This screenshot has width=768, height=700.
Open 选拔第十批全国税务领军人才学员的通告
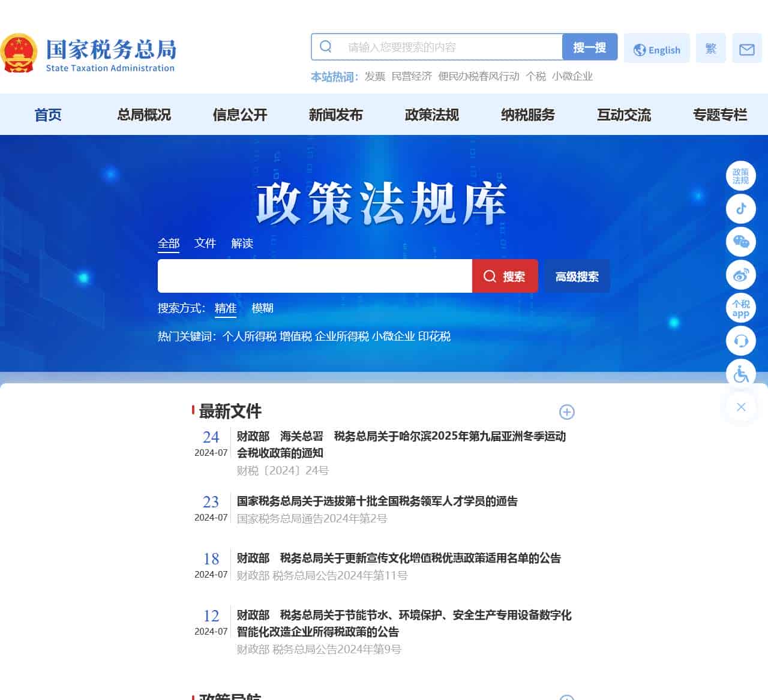[377, 501]
